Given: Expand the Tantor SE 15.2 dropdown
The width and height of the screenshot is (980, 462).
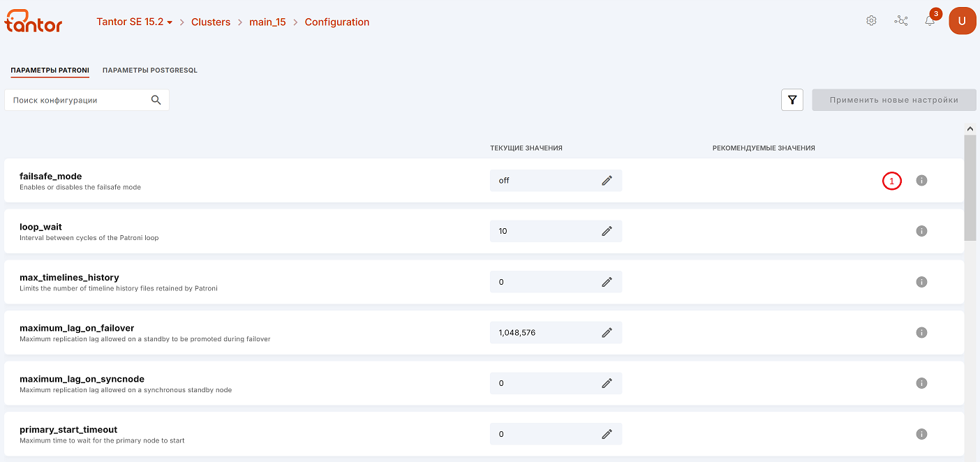Looking at the screenshot, I should [134, 22].
